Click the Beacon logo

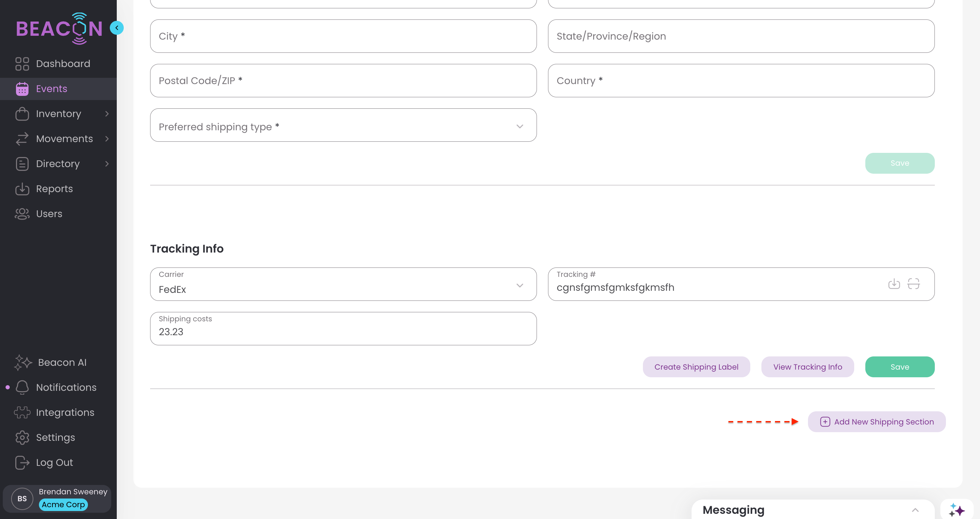[59, 28]
